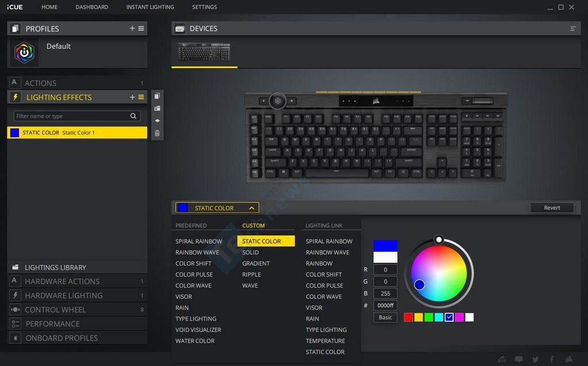This screenshot has width=588, height=366.
Task: Select the Static Color 1 effect row
Action: click(x=78, y=133)
